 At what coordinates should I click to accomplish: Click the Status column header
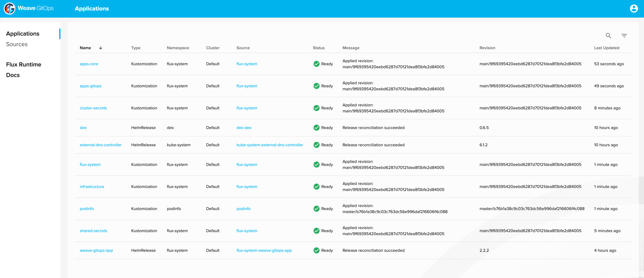point(318,48)
